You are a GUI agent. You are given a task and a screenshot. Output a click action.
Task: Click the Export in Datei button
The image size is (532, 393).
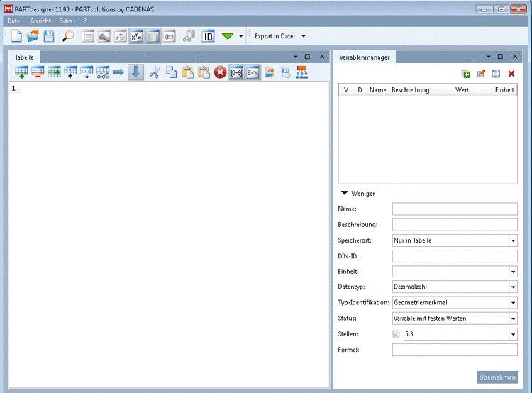275,36
